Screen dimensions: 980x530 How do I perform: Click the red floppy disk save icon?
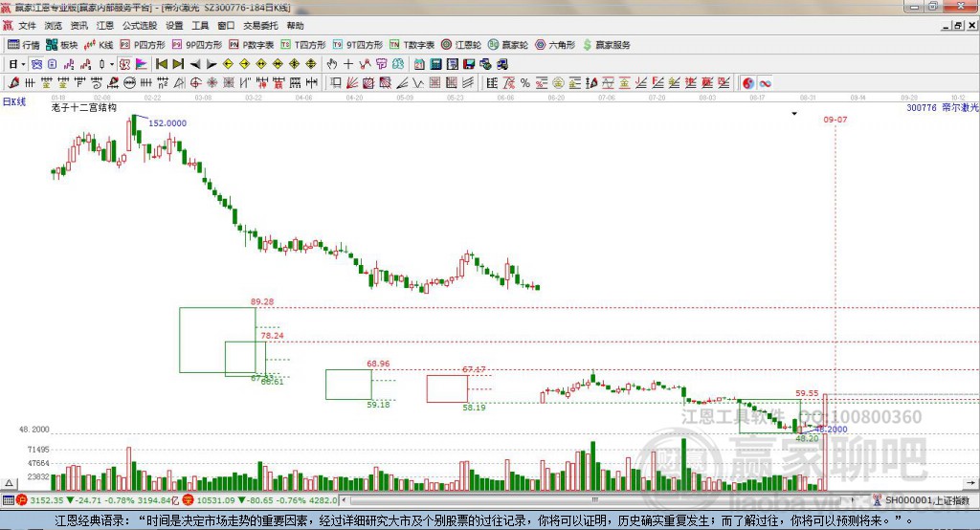[469, 64]
